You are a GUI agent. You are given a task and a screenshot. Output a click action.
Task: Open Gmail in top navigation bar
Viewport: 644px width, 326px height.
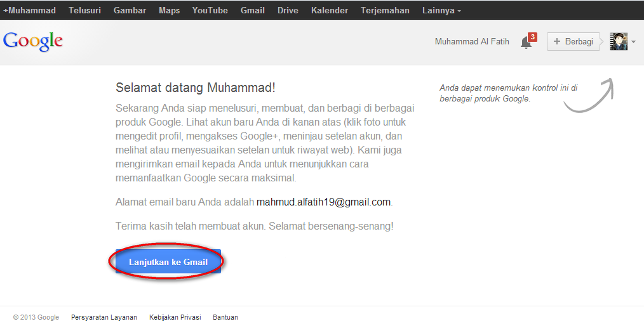[253, 10]
